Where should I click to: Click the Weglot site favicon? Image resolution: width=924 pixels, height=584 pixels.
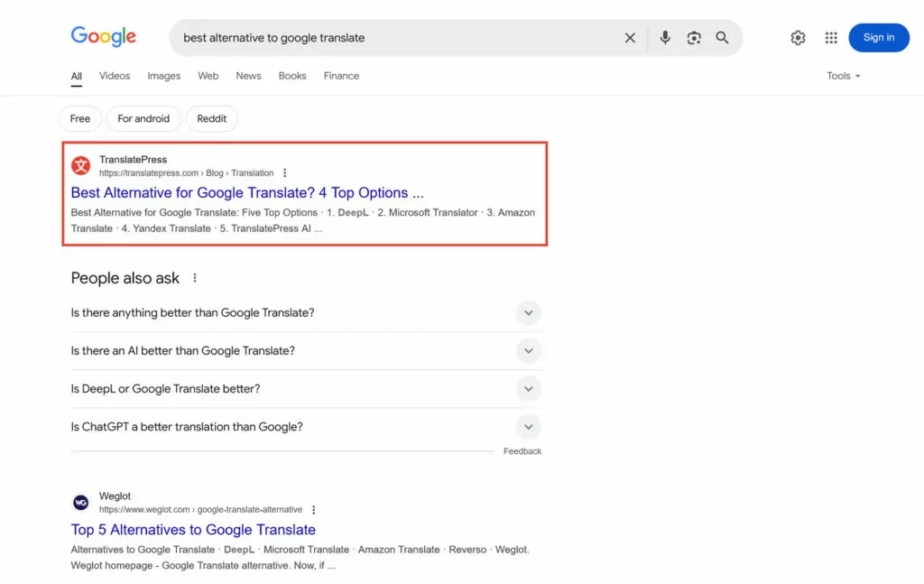click(80, 502)
